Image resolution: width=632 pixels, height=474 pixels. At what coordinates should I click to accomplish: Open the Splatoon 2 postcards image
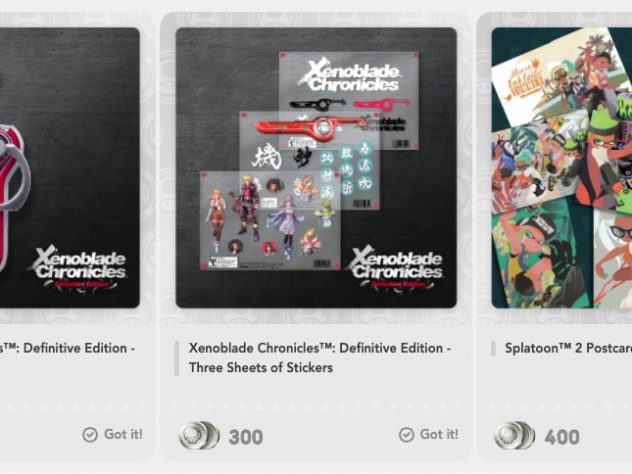coord(562,168)
